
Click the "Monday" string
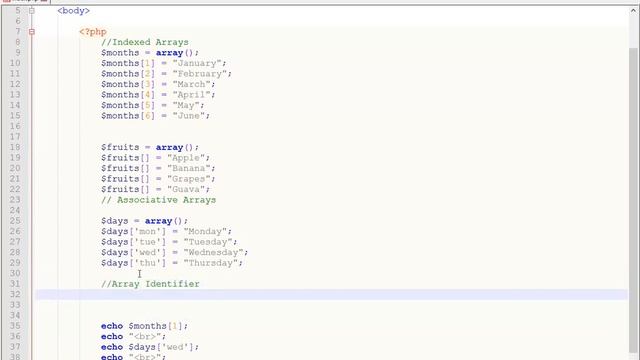coord(205,231)
